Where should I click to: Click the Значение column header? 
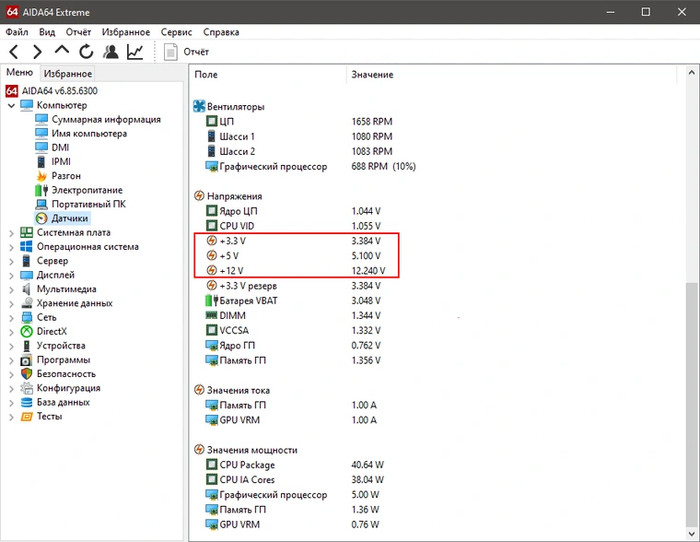click(x=372, y=75)
